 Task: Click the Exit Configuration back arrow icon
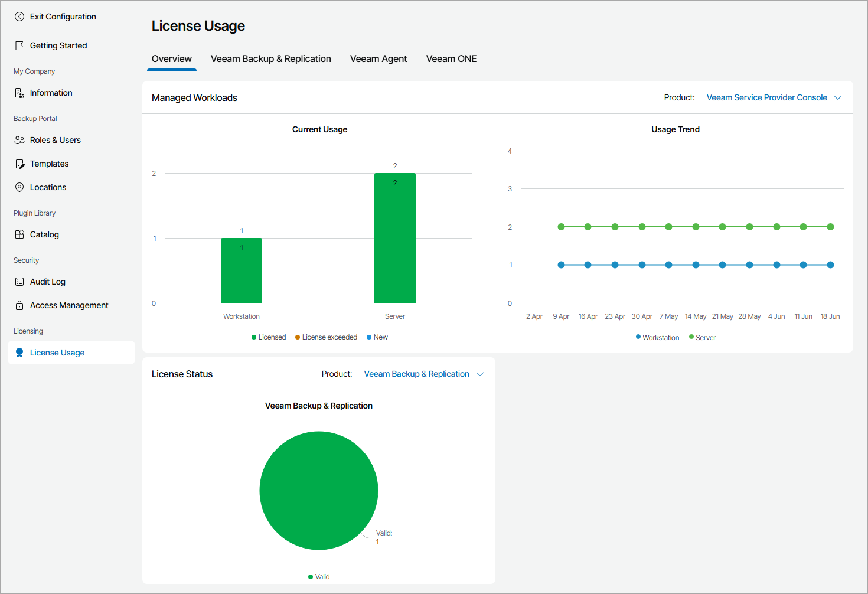19,17
